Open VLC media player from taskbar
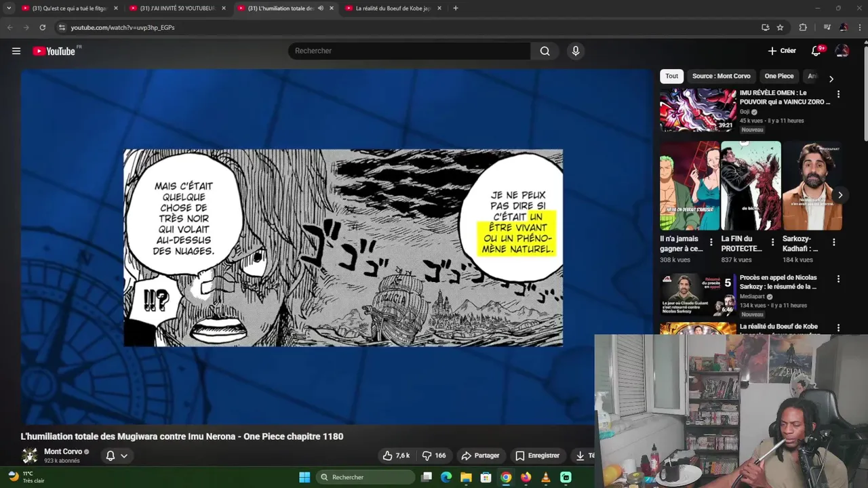The width and height of the screenshot is (868, 488). (546, 477)
